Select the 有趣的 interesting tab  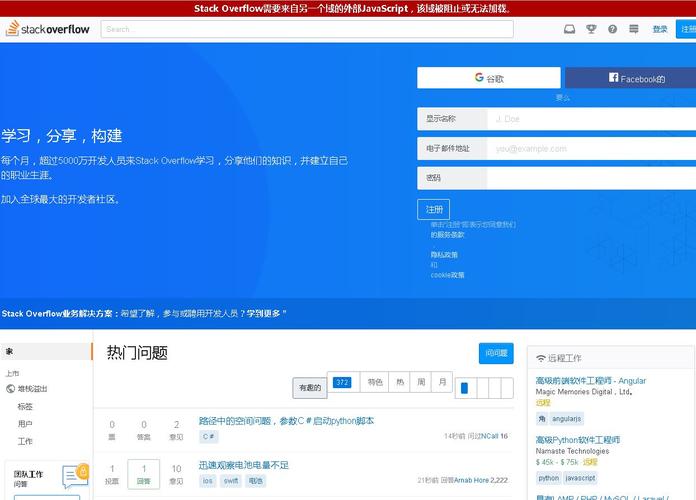pos(310,388)
